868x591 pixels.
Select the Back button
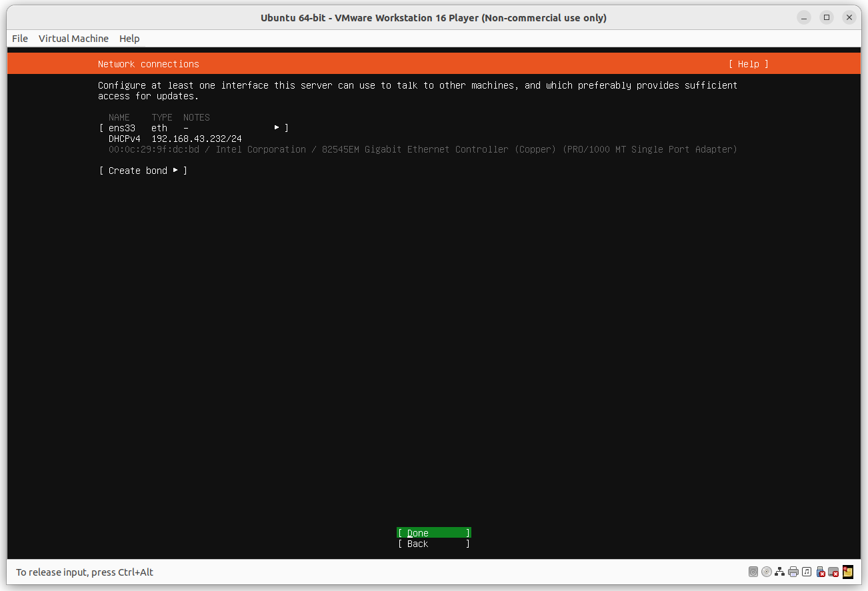(433, 544)
